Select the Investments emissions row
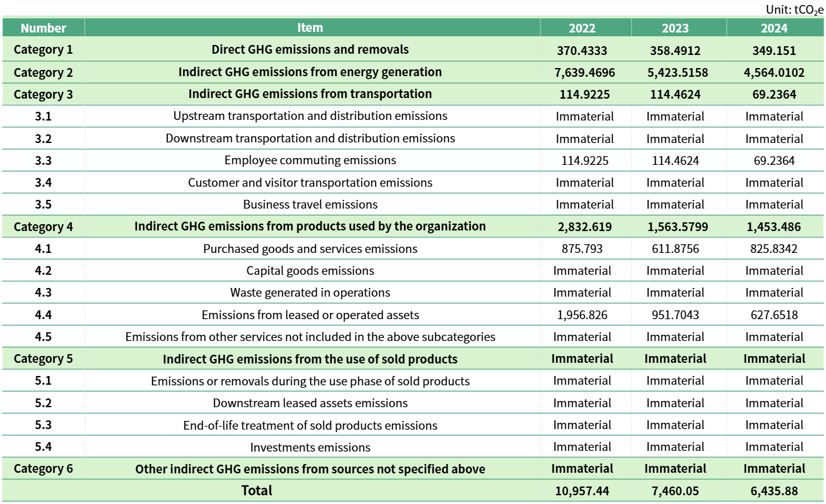 coord(311,447)
